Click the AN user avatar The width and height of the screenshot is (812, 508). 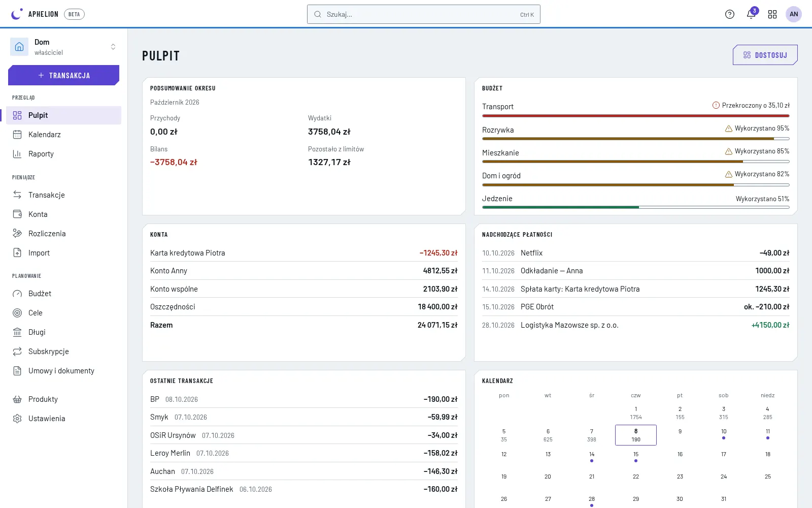tap(794, 14)
